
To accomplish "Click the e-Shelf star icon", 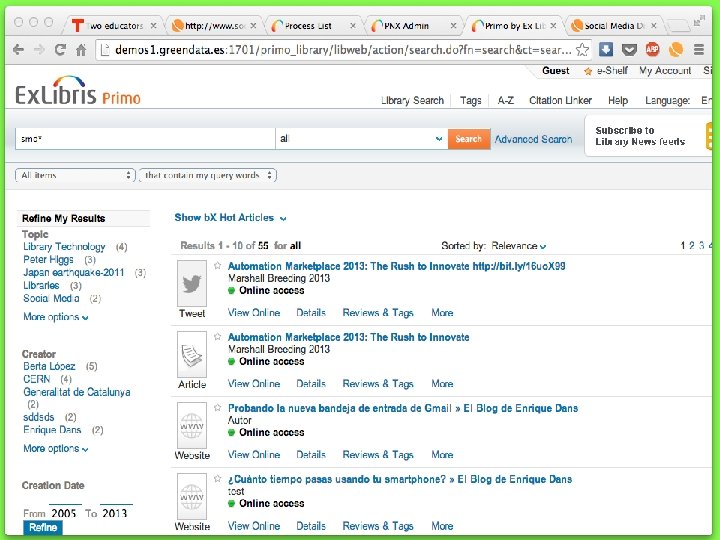I will (588, 71).
